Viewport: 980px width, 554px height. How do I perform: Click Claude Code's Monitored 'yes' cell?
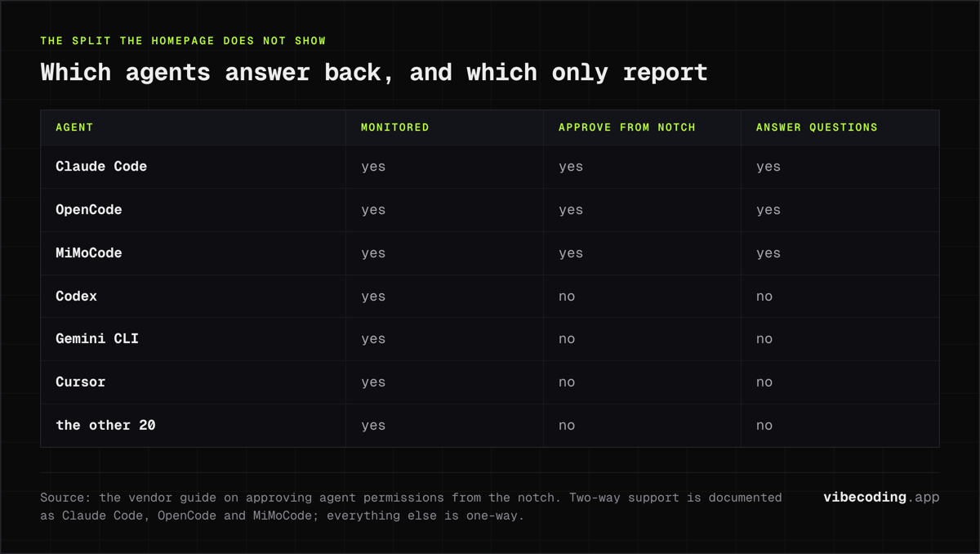pyautogui.click(x=373, y=168)
